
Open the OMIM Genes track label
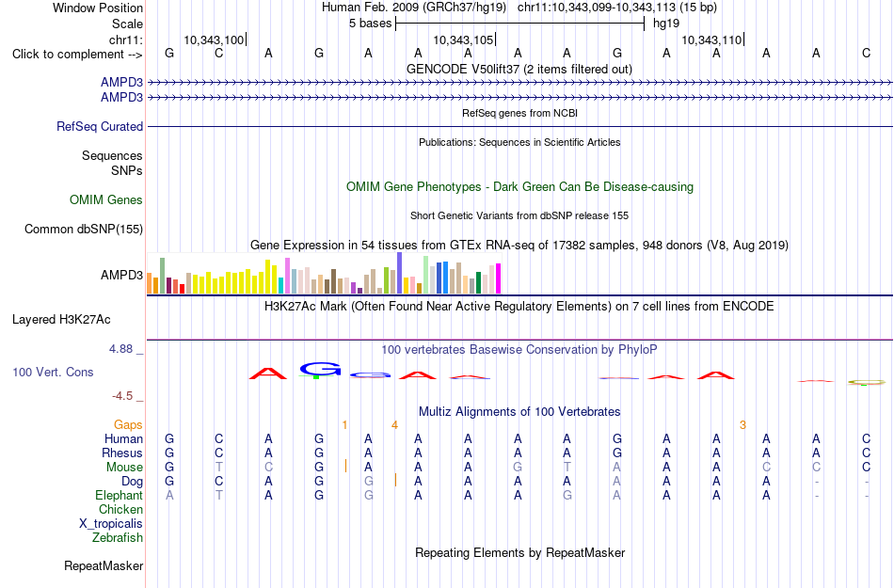point(106,200)
